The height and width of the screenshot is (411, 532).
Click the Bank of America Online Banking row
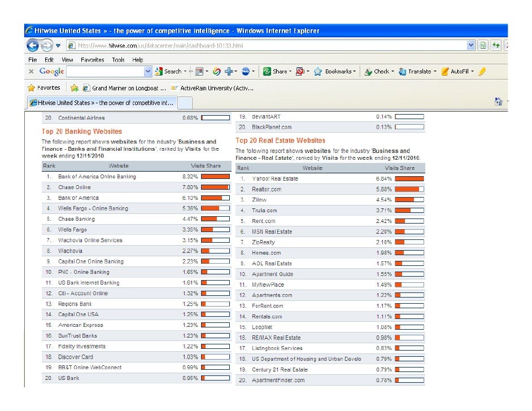pyautogui.click(x=137, y=177)
